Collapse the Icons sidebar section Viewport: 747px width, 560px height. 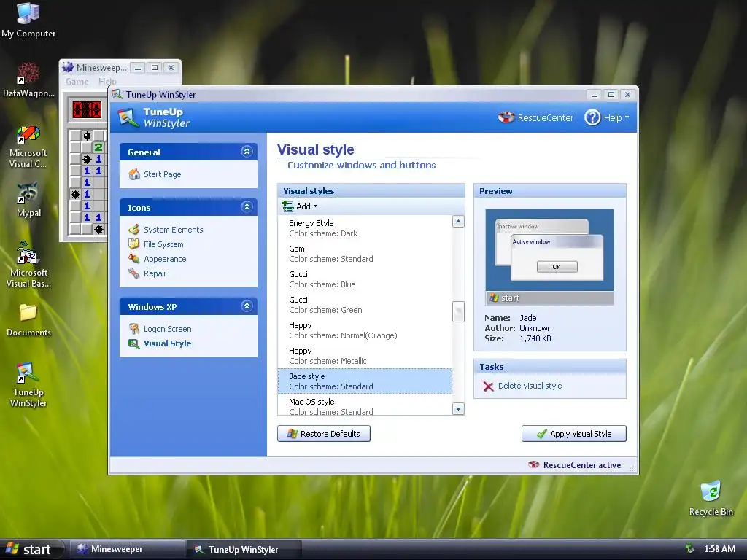tap(247, 206)
